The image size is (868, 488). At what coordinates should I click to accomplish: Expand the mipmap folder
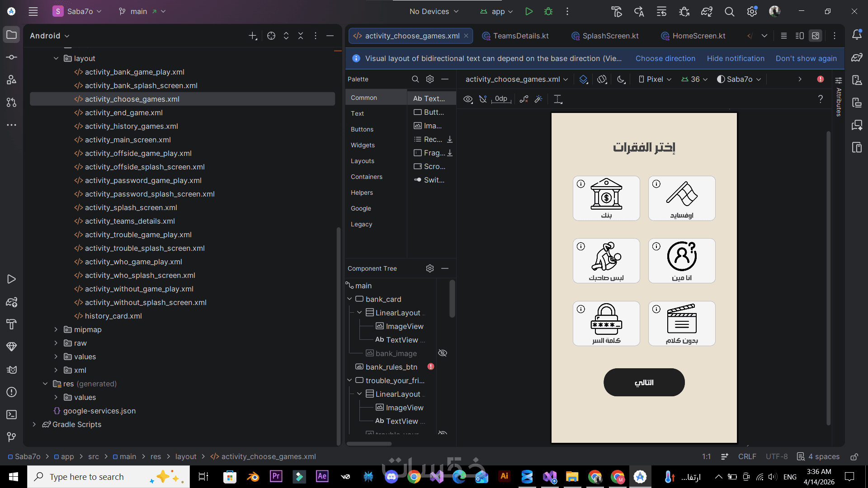pyautogui.click(x=56, y=329)
